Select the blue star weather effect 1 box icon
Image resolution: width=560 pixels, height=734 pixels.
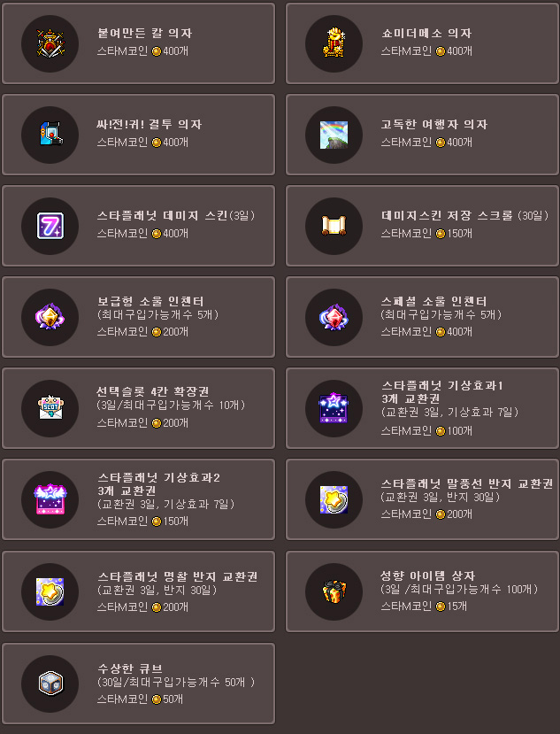[x=334, y=407]
